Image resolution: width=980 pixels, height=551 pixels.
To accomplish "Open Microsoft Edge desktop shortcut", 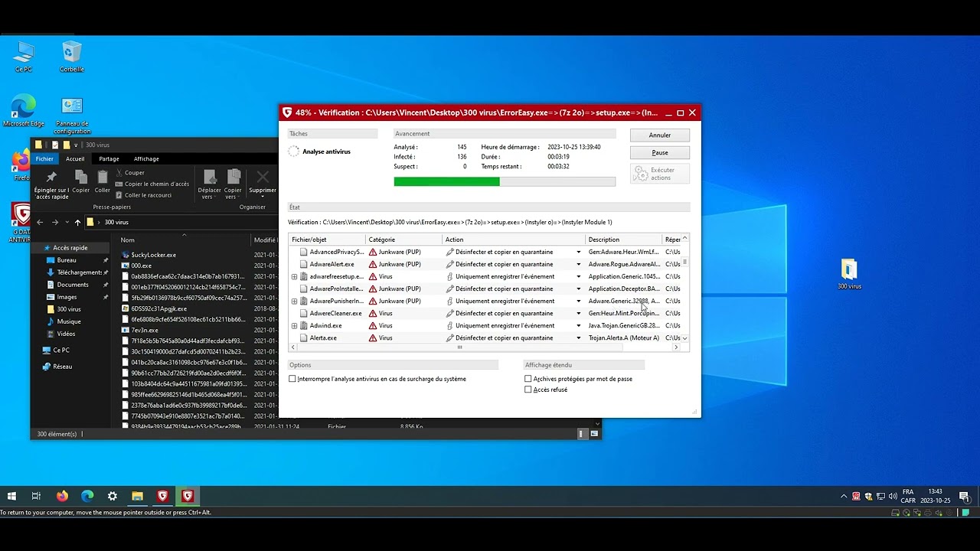I will coord(24,111).
